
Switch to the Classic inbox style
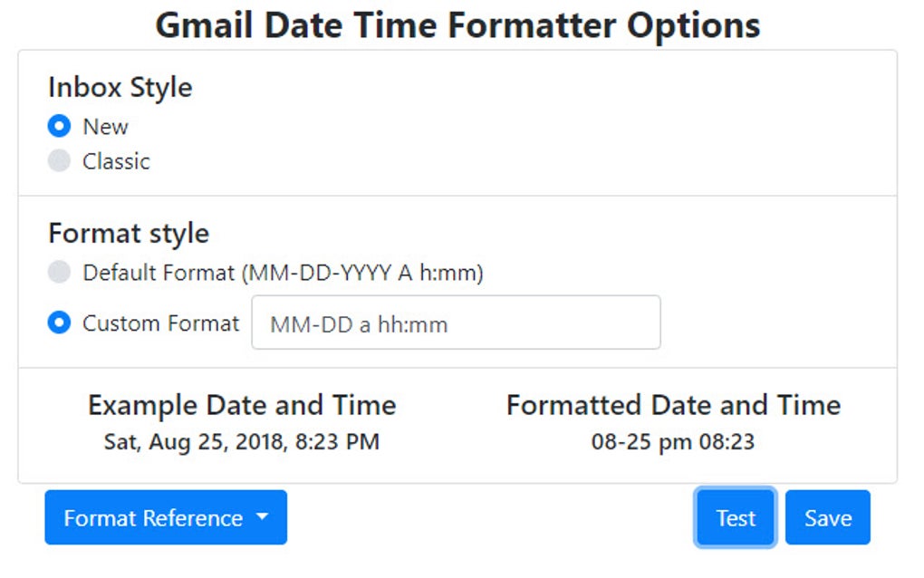(59, 160)
